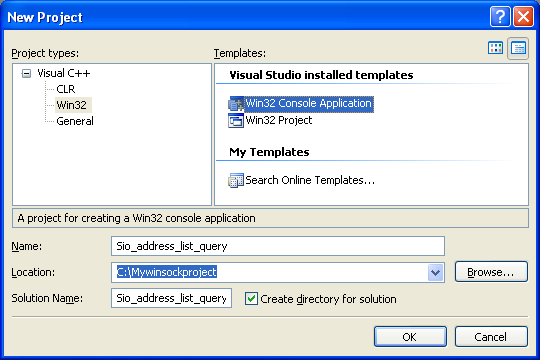Click the My Templates header
The width and height of the screenshot is (540, 360).
pyautogui.click(x=269, y=152)
